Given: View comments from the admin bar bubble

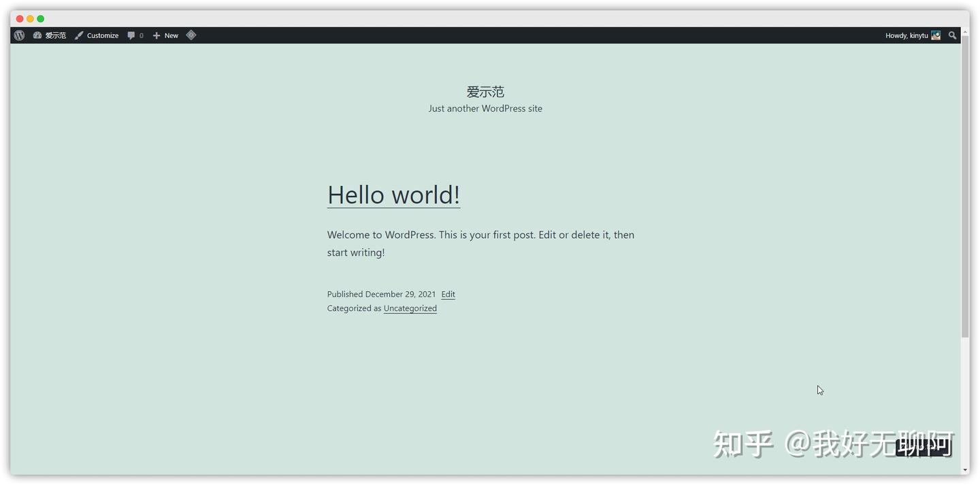Looking at the screenshot, I should pyautogui.click(x=135, y=35).
